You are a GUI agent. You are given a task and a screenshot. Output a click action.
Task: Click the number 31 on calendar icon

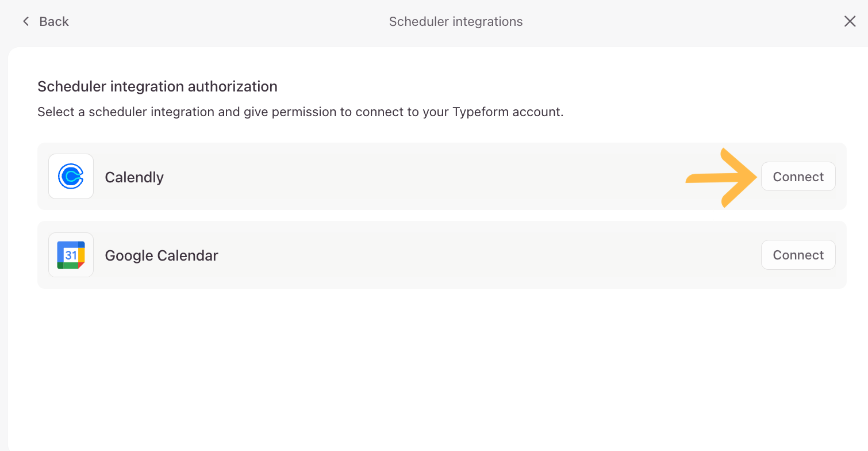pos(71,255)
